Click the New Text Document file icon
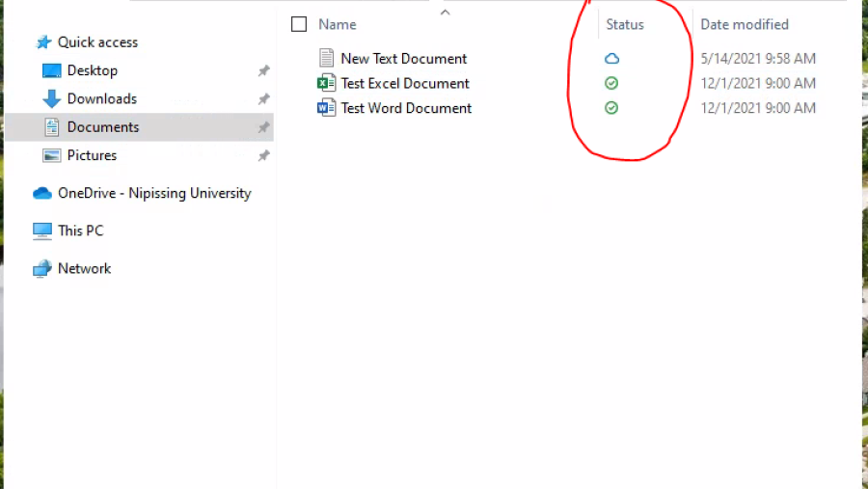This screenshot has width=868, height=489. (x=327, y=59)
